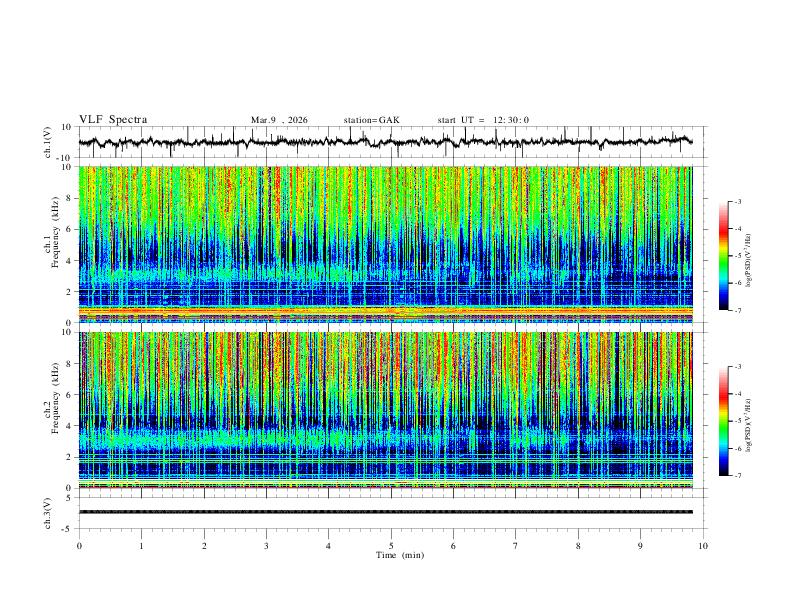The width and height of the screenshot is (792, 612).
Task: Click the "-5" tick of ch.3(V) axis
Action: pos(67,529)
